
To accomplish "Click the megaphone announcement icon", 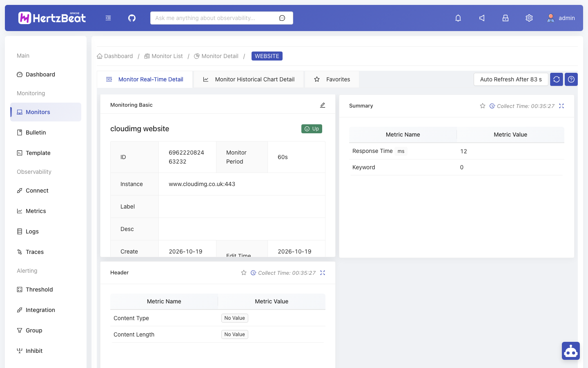I will pyautogui.click(x=482, y=18).
